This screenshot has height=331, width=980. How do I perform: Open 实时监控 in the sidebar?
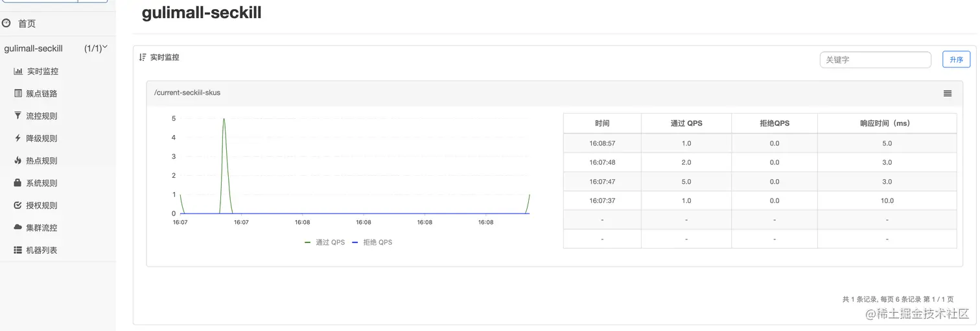pyautogui.click(x=43, y=71)
